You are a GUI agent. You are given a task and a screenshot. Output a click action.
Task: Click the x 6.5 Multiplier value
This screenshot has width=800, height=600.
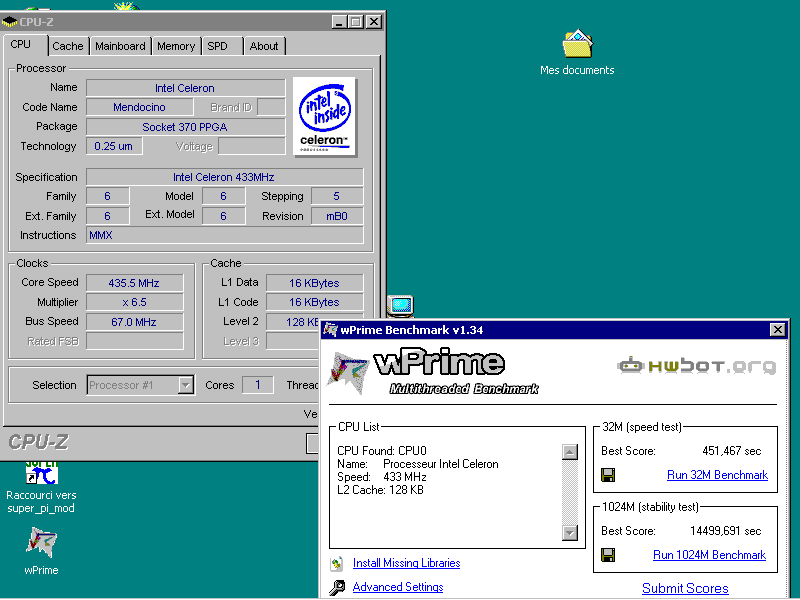click(x=134, y=302)
